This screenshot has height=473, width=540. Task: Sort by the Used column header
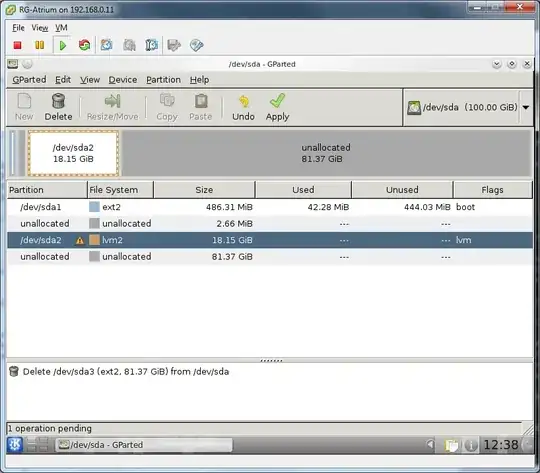click(x=303, y=190)
